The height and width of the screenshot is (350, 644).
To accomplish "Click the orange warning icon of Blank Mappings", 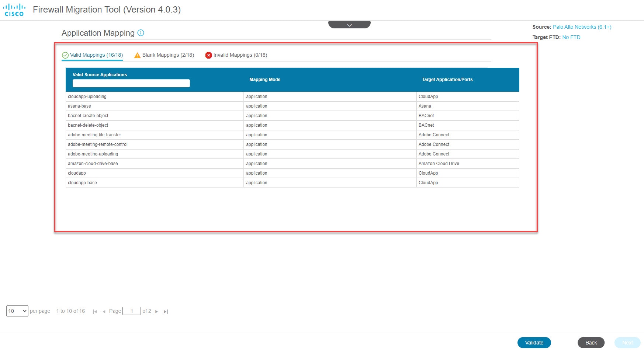I will pos(137,55).
